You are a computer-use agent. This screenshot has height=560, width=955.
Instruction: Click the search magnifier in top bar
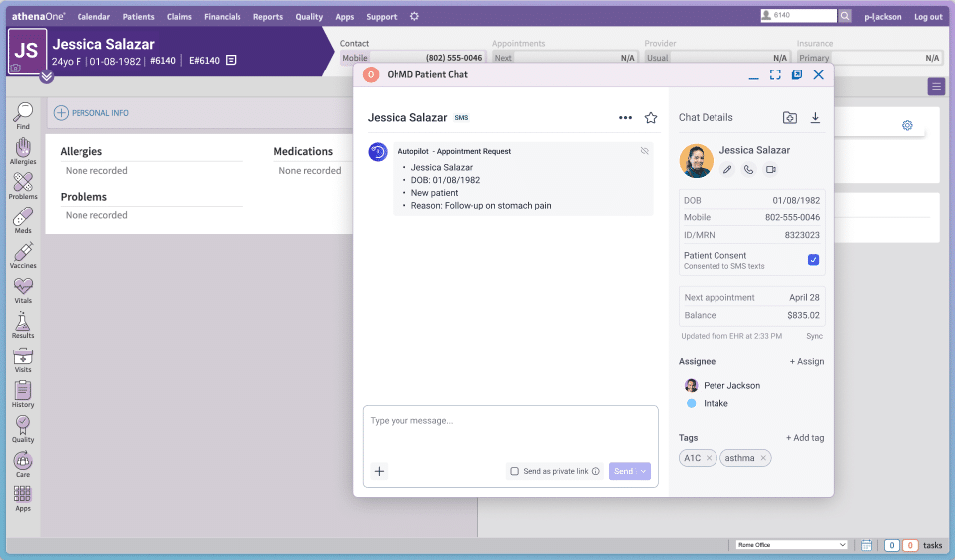click(845, 16)
